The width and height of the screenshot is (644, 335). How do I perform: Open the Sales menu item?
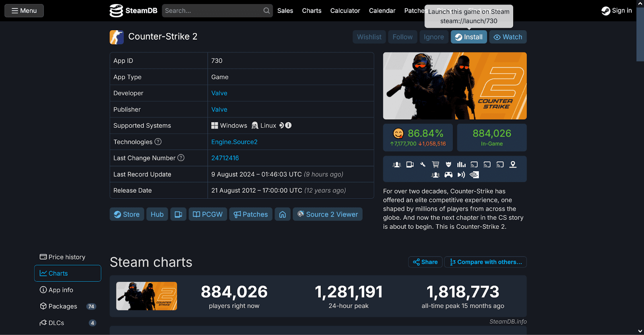pyautogui.click(x=285, y=11)
